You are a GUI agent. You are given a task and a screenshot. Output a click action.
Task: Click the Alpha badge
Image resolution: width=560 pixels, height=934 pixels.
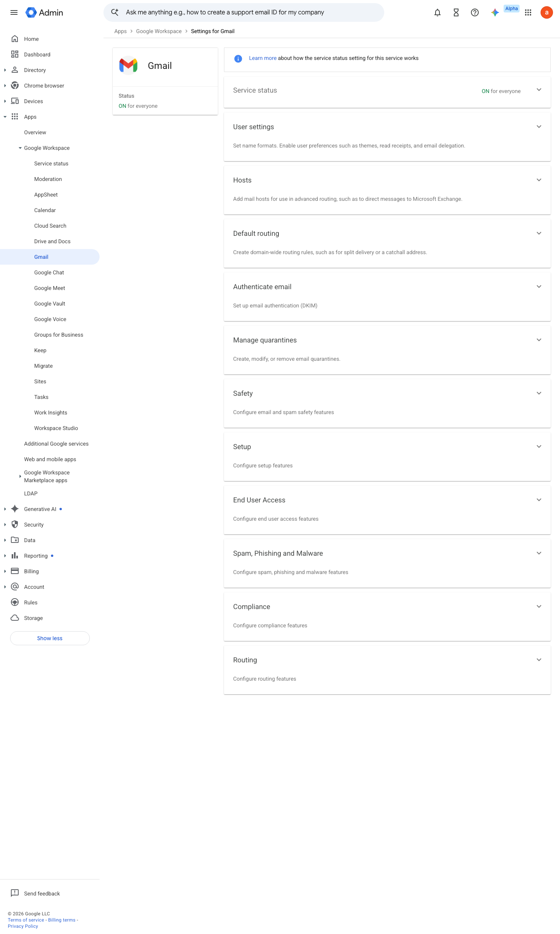point(511,9)
